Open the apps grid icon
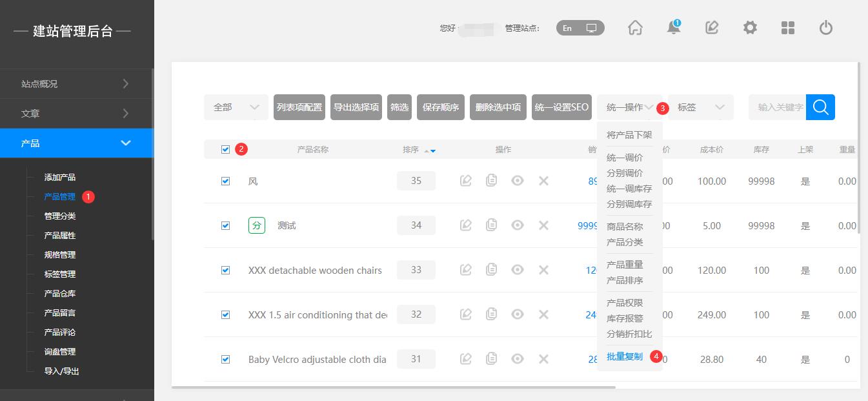This screenshot has height=401, width=868. (x=787, y=28)
